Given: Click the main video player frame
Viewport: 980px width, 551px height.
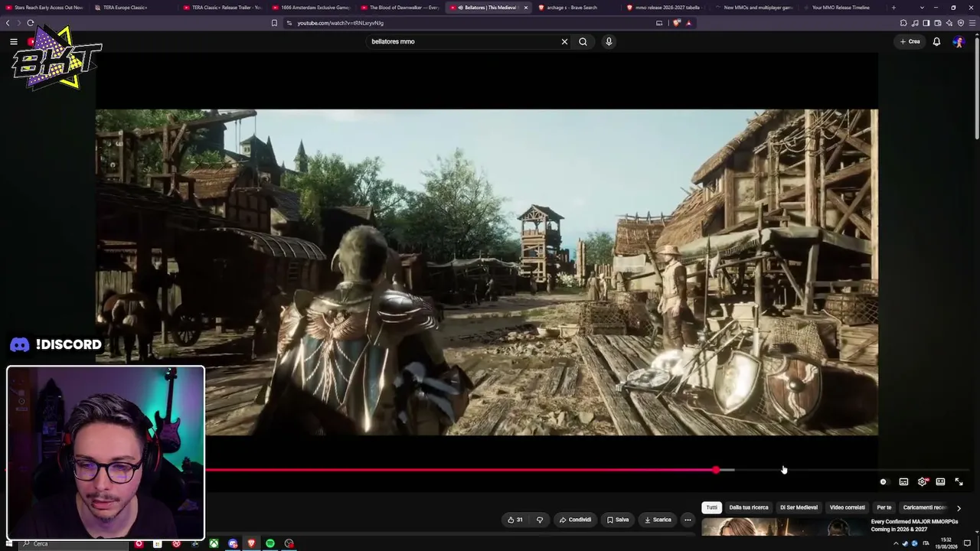Looking at the screenshot, I should pyautogui.click(x=487, y=272).
